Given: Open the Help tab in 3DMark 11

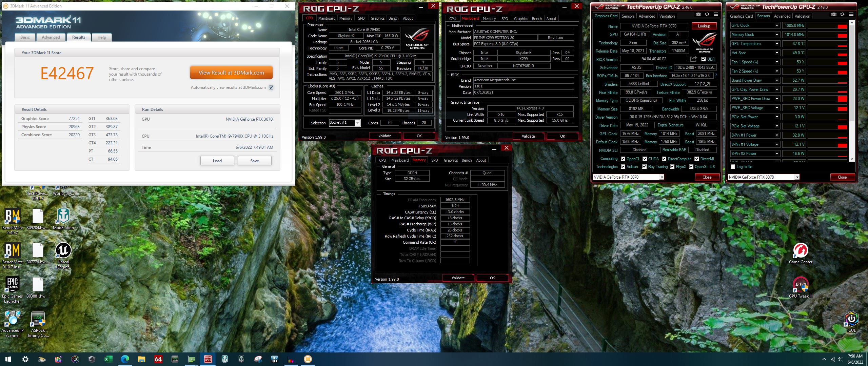Looking at the screenshot, I should (x=102, y=37).
